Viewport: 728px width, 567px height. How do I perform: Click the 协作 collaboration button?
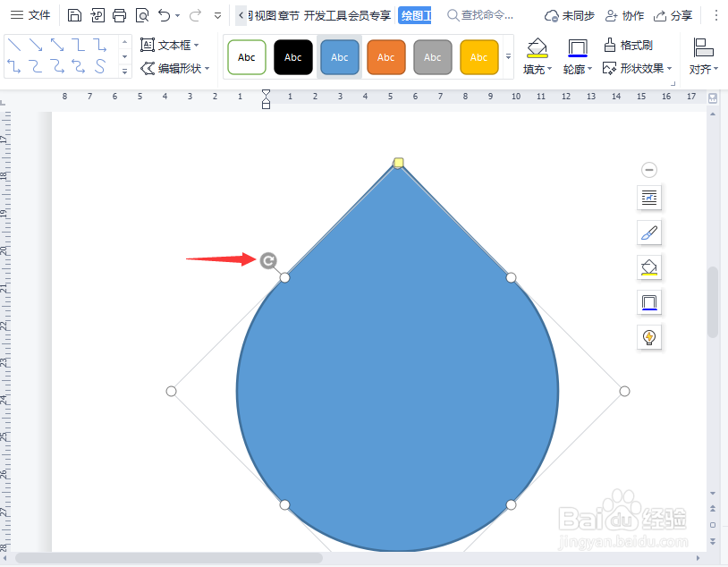pos(624,16)
